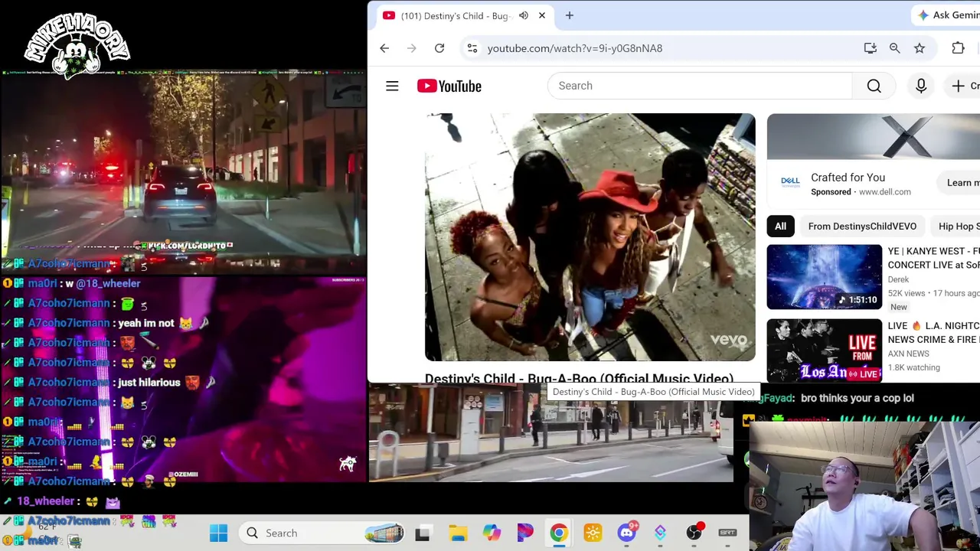The height and width of the screenshot is (551, 980).
Task: Click the address bar URL
Action: tap(575, 48)
